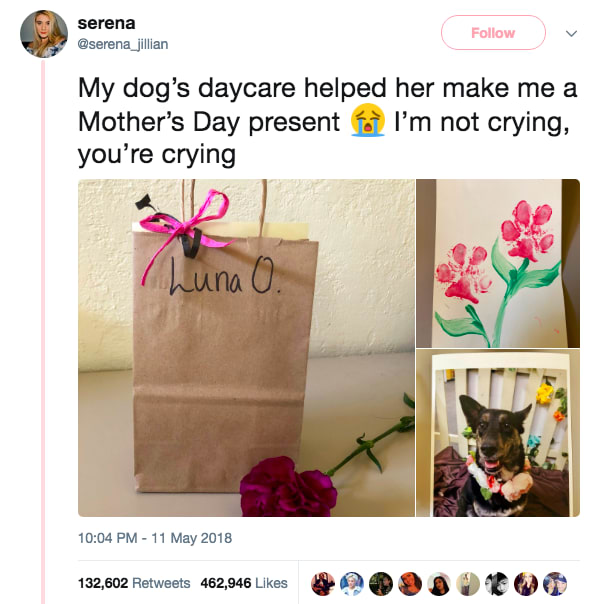This screenshot has height=604, width=609.
Task: Click the second liker avatar with white-blonde hair
Action: tap(352, 583)
